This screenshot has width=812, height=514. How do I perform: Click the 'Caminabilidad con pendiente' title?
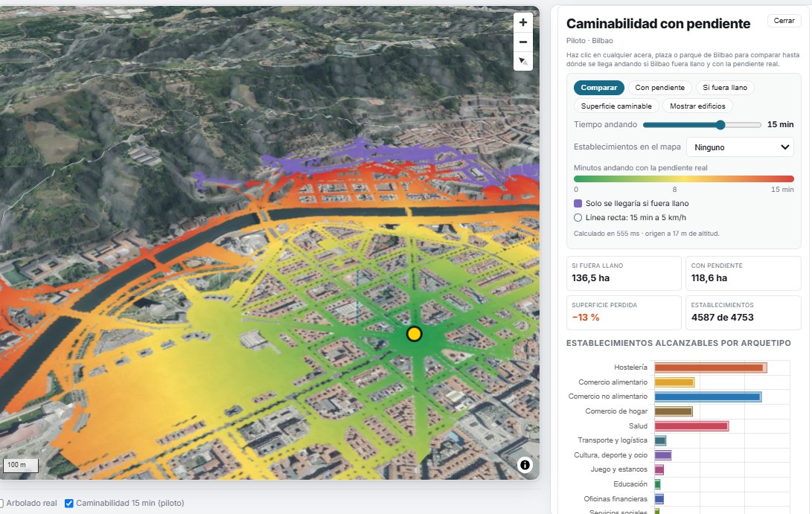pyautogui.click(x=658, y=24)
